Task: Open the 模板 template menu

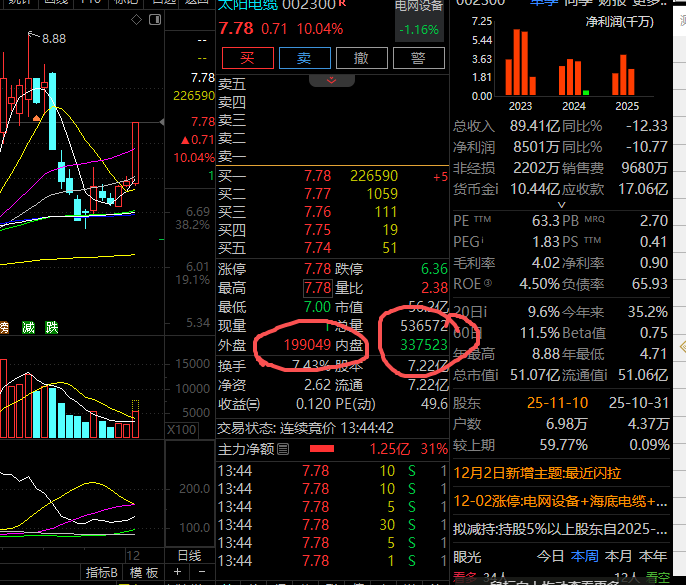Action: 144,572
